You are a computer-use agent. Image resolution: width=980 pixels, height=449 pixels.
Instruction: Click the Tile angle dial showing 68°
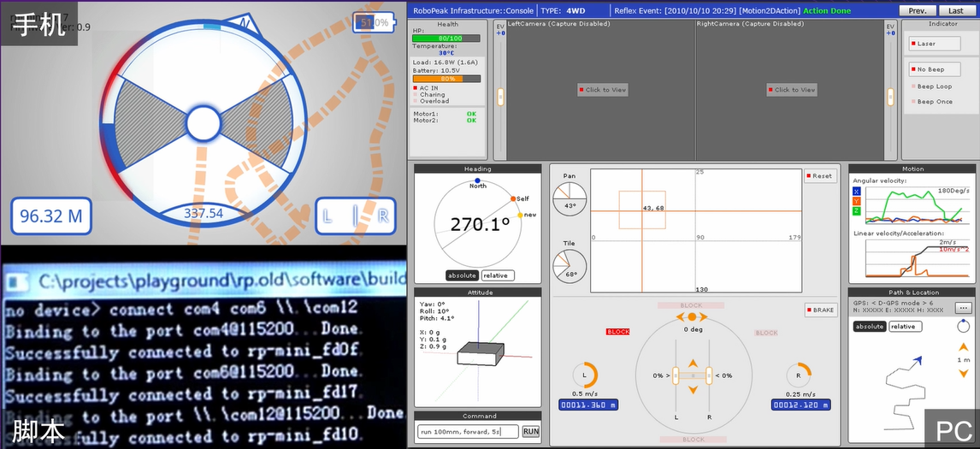(x=570, y=266)
